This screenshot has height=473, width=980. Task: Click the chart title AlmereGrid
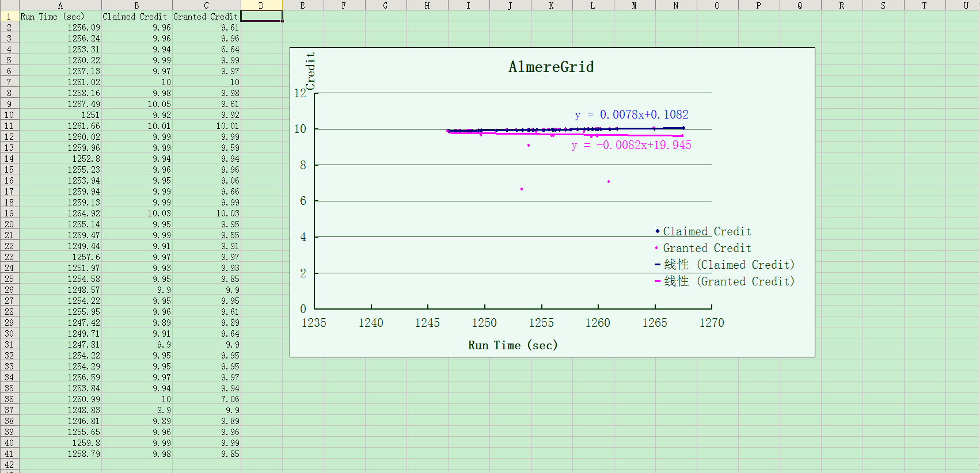(x=551, y=67)
